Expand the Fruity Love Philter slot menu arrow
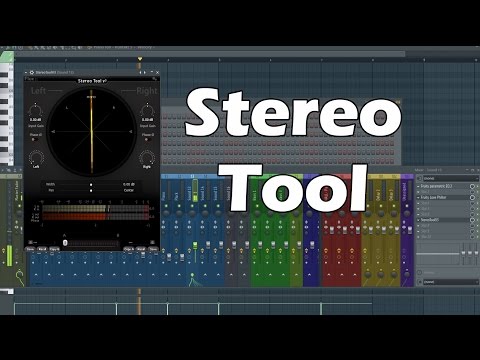Screen dimensions: 480x360 419,198
